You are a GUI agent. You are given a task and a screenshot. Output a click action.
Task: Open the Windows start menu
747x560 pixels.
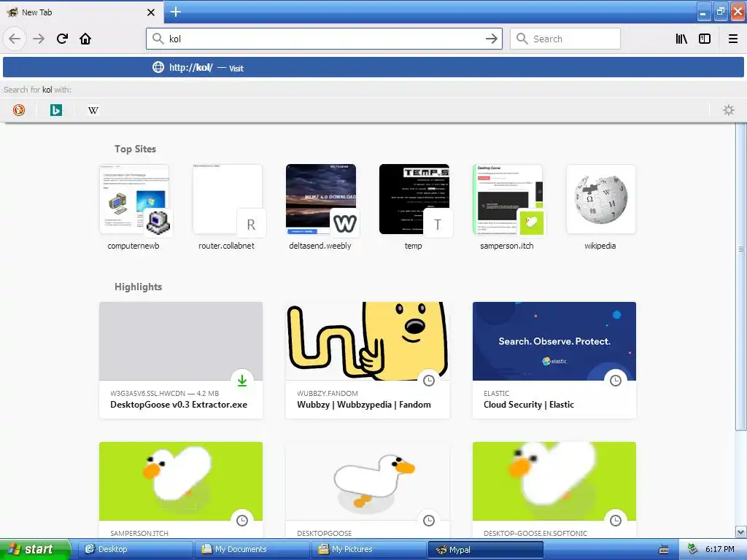pyautogui.click(x=35, y=549)
